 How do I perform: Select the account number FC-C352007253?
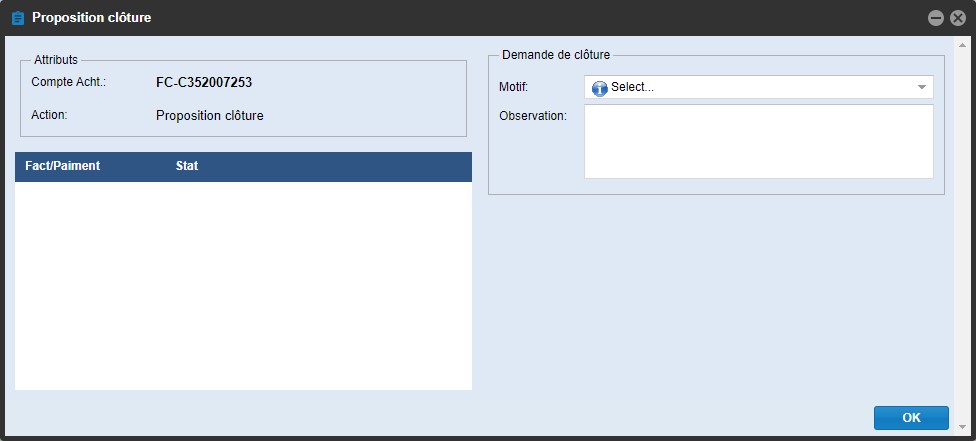[x=204, y=82]
